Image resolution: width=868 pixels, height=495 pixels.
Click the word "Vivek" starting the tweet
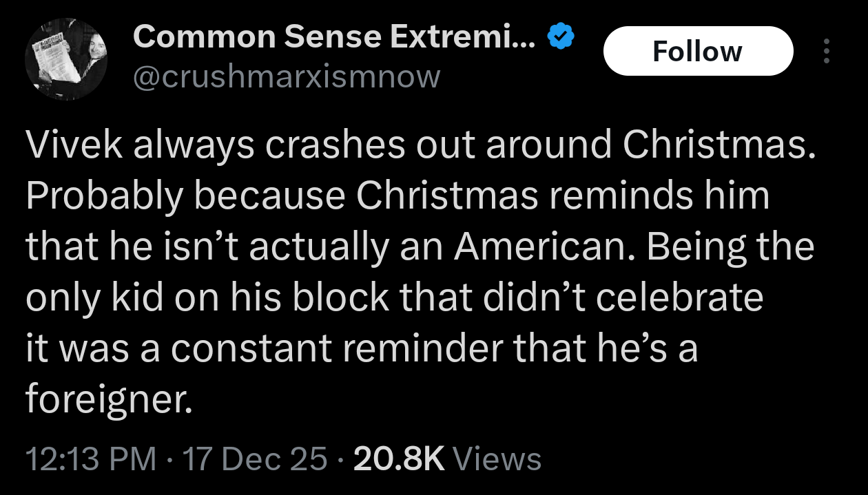point(71,145)
